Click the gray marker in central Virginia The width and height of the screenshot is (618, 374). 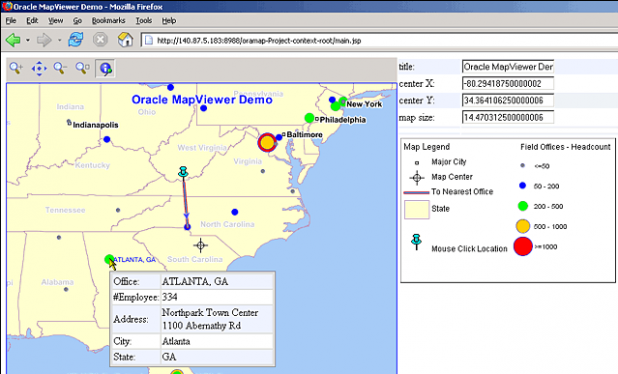(263, 171)
